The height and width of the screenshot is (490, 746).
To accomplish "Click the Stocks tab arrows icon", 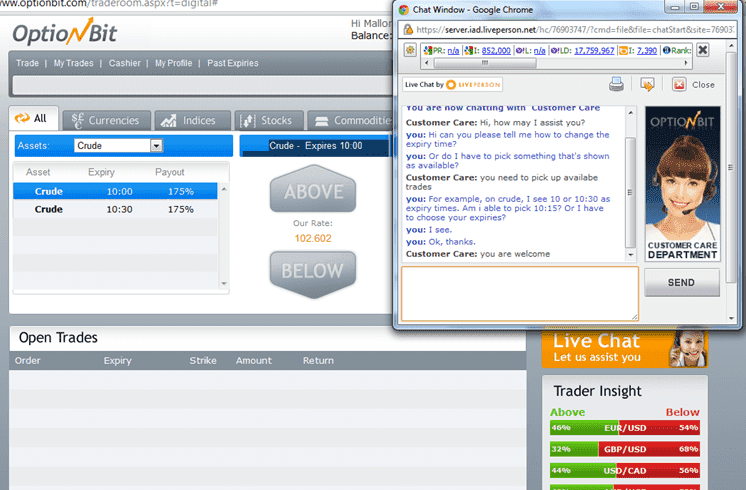I will pyautogui.click(x=247, y=121).
